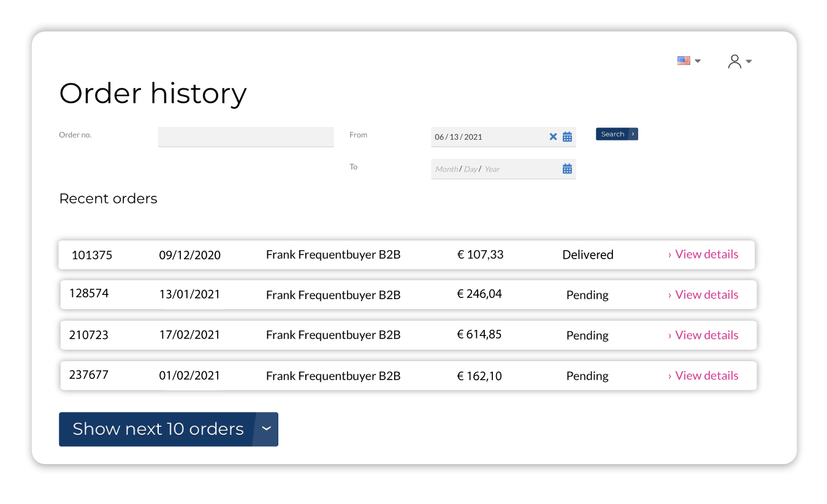Click the arrow icon inside the Search button
Viewport: 827px width, 504px height.
[x=633, y=134]
